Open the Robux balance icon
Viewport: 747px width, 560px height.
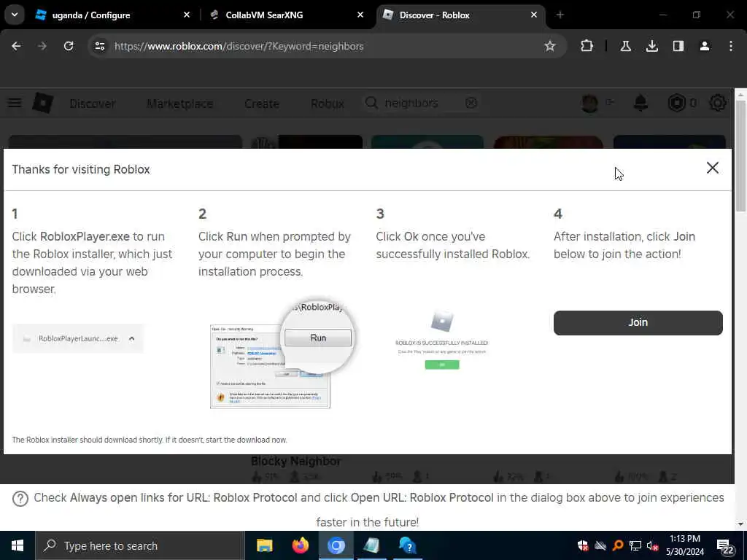[x=676, y=103]
